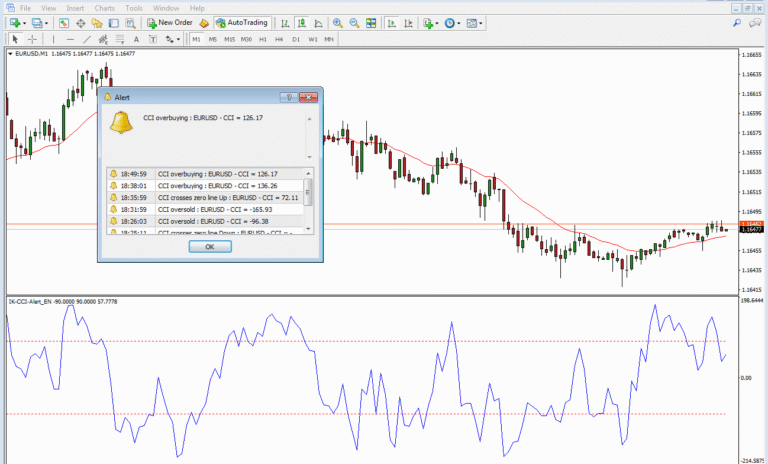Image resolution: width=768 pixels, height=464 pixels.
Task: Switch chart to Line Chart type
Action: pos(318,23)
